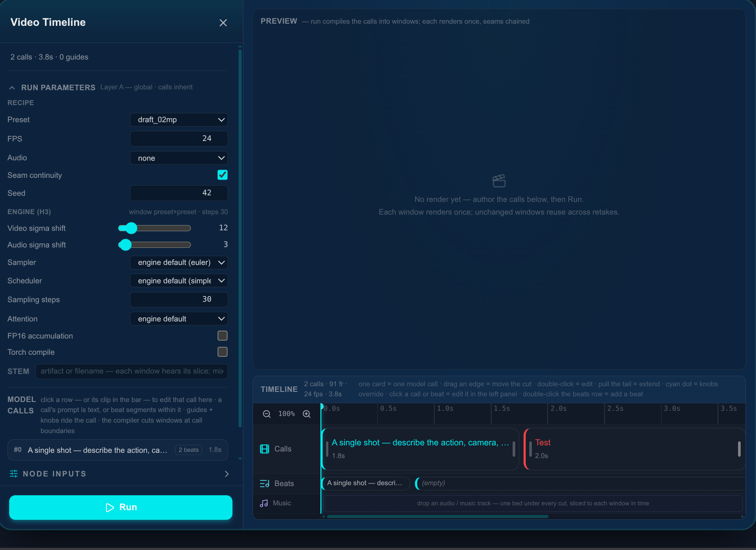
Task: Enable Torch compile checkbox
Action: 222,352
